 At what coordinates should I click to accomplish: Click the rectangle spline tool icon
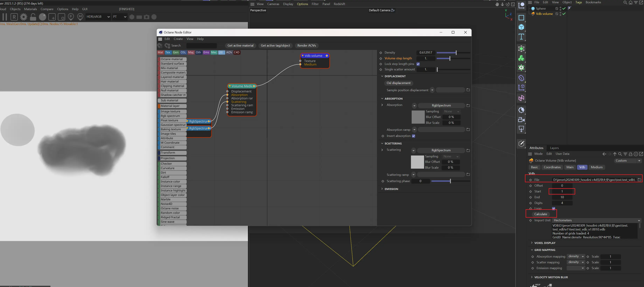point(521,18)
